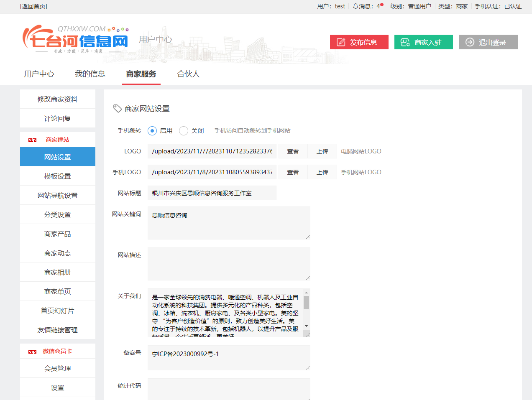
Task: Click 上传 button for 手机LOGO
Action: coord(322,172)
